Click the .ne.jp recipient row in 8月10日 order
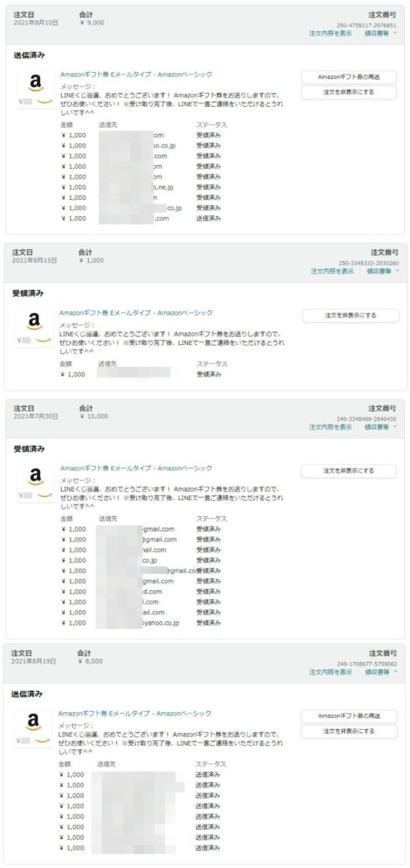Screen dimensions: 410x868 tap(141, 187)
